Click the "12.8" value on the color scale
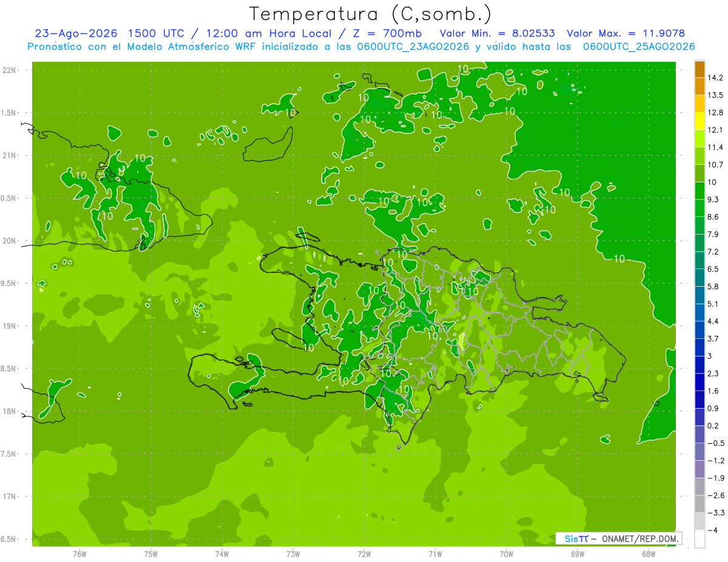The image size is (728, 562). click(715, 113)
